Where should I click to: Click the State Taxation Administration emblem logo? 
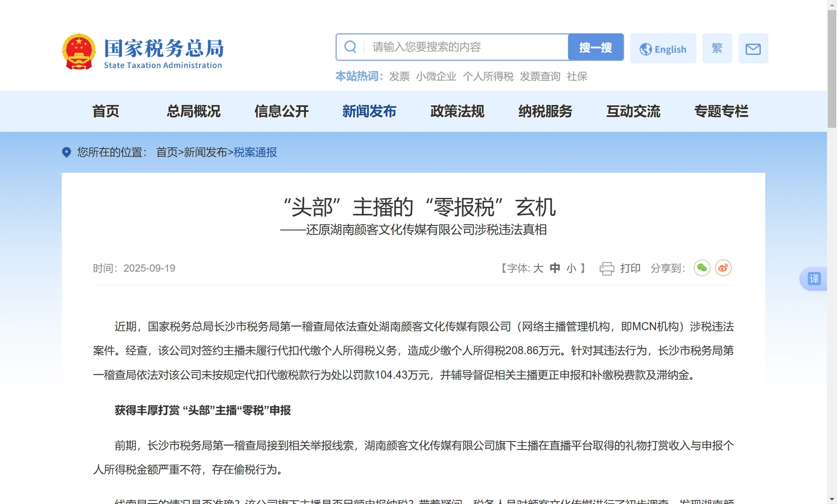coord(79,49)
